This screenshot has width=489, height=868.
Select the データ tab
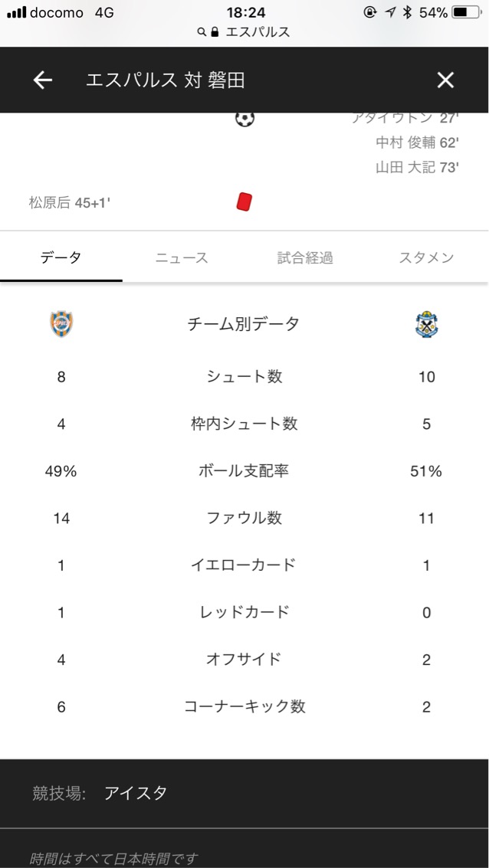[x=61, y=258]
